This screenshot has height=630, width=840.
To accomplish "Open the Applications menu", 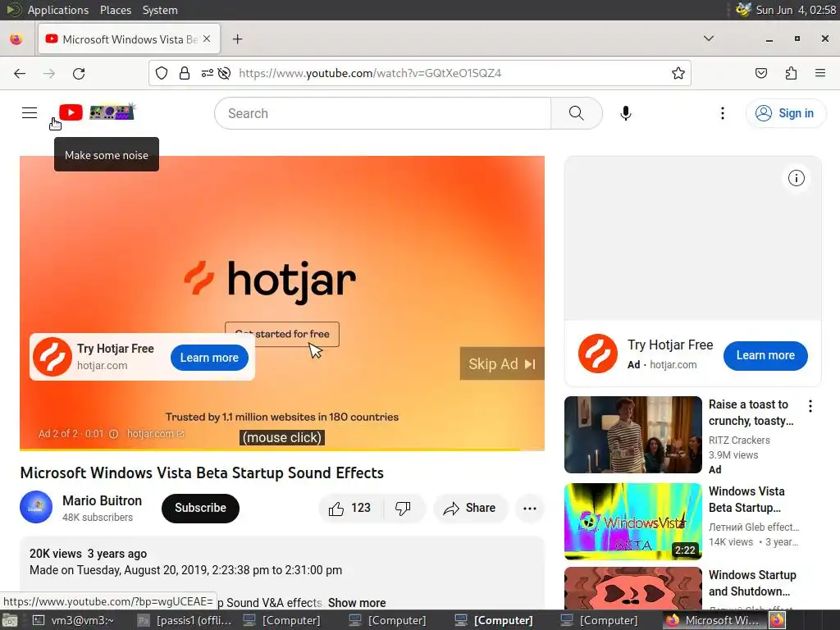I will click(x=58, y=10).
